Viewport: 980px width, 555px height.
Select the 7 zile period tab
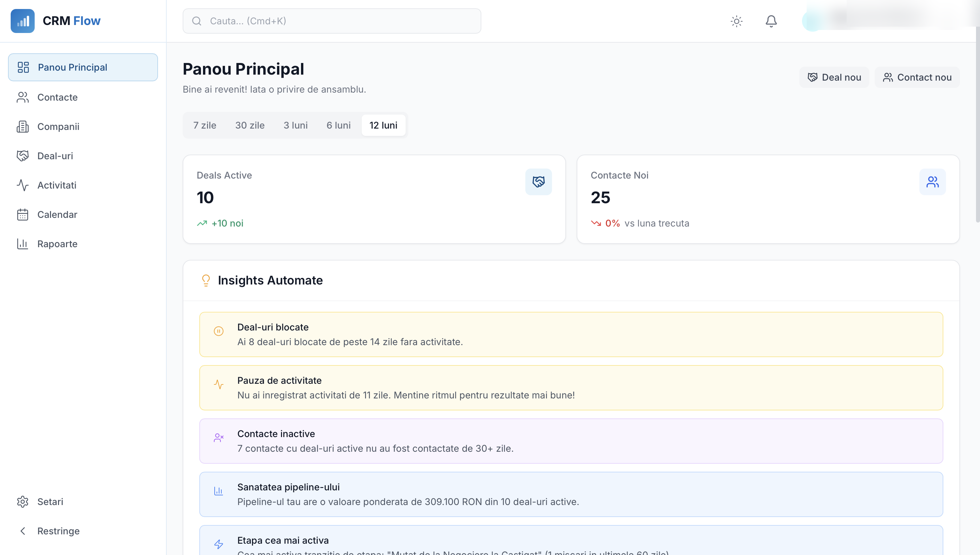pyautogui.click(x=205, y=125)
